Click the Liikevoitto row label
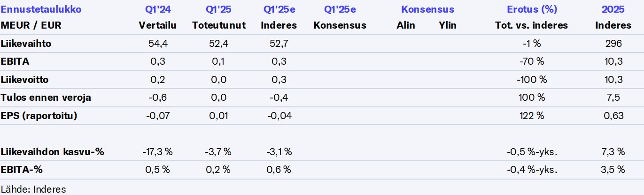Screen dimensions: 644x195 pyautogui.click(x=25, y=80)
